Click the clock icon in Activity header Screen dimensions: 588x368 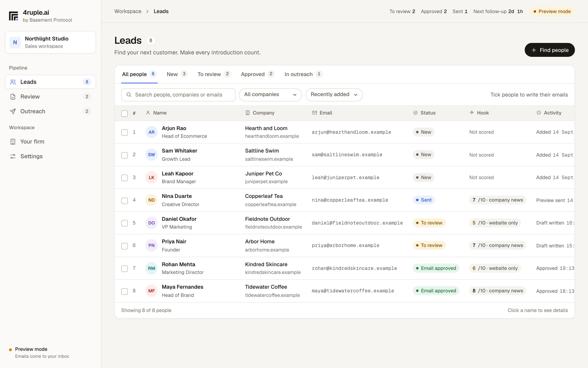pos(539,113)
